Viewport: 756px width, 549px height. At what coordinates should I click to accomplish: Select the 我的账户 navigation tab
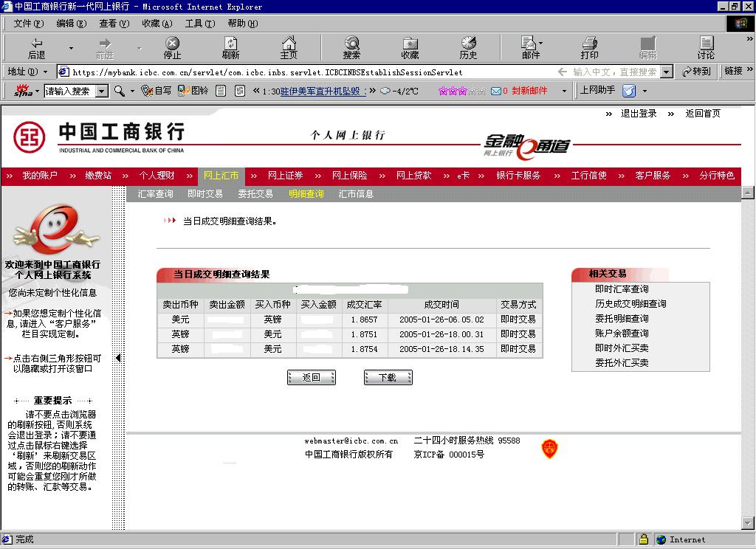(x=40, y=176)
